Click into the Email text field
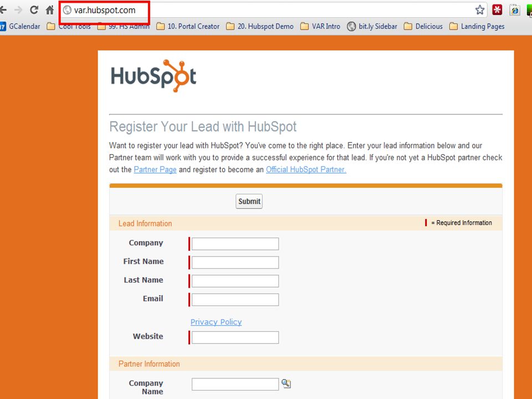This screenshot has height=399, width=532. coord(235,300)
